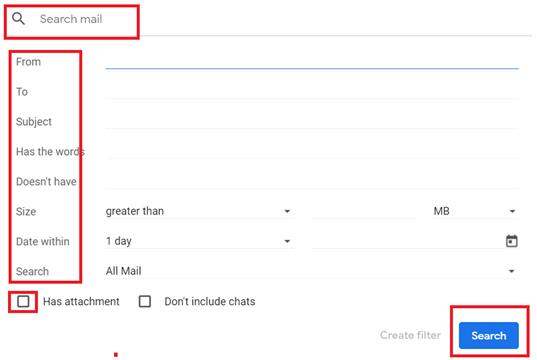Click the Search mail input box
The height and width of the screenshot is (360, 537).
71,19
